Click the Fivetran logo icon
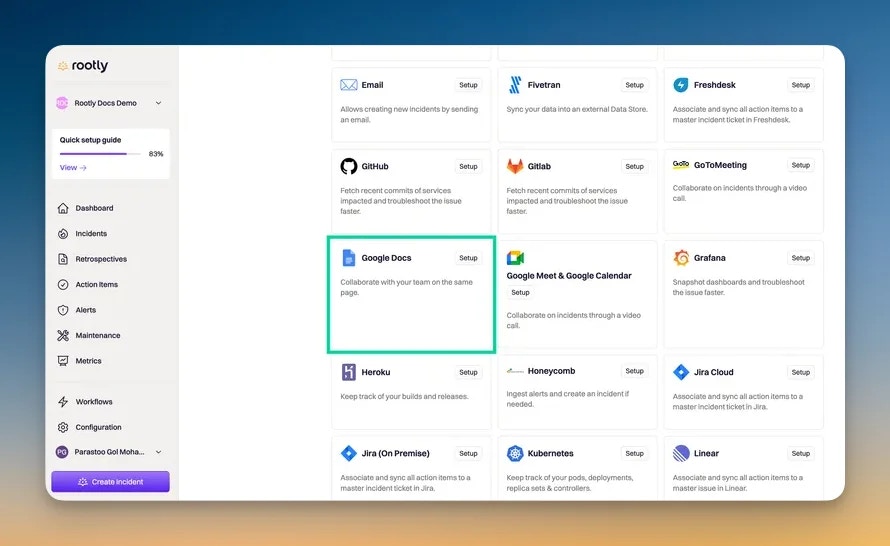This screenshot has height=546, width=890. (515, 85)
